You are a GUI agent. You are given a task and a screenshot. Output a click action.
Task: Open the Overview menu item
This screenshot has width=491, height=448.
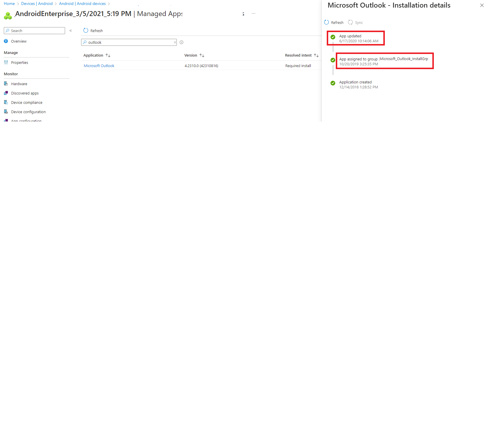click(19, 41)
